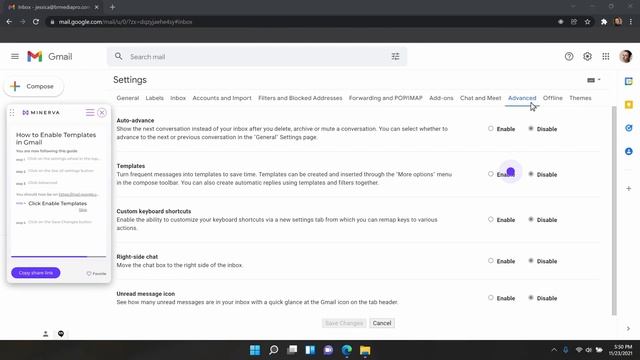This screenshot has height=360, width=640.
Task: Open the Chrome three-dot menu
Action: click(x=631, y=22)
